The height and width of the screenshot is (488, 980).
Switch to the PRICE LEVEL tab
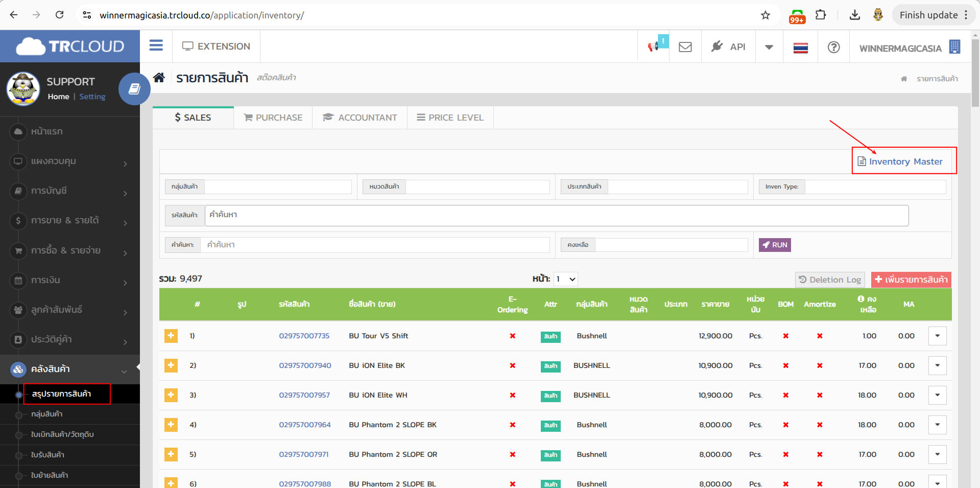pos(450,118)
